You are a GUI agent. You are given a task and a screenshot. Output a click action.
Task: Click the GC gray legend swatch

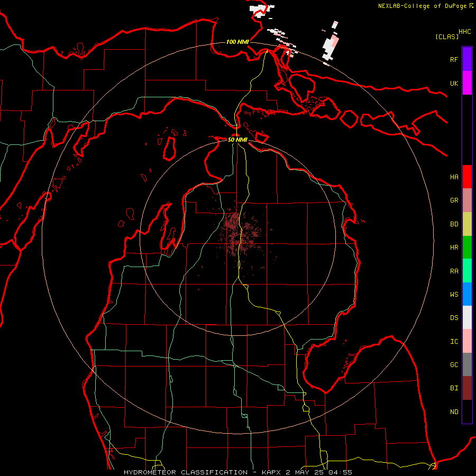tap(467, 364)
